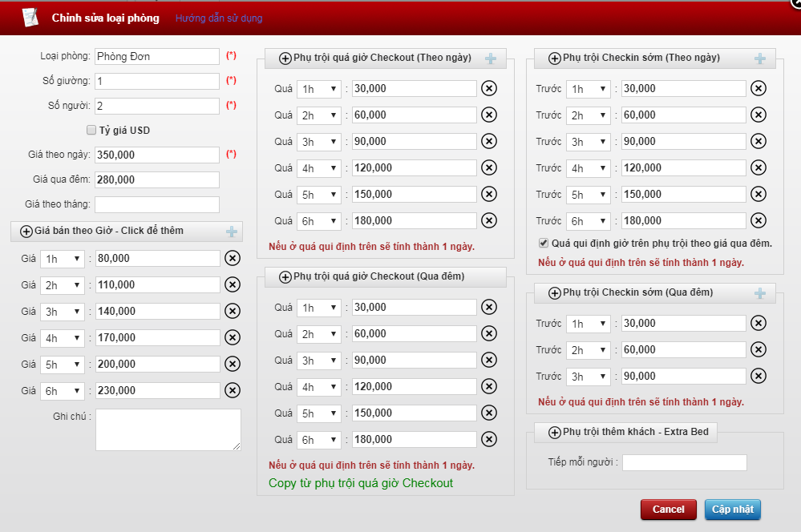Open Quá 2h dropdown in Checkout (Theo ngày)
Image resolution: width=801 pixels, height=532 pixels.
pyautogui.click(x=319, y=115)
